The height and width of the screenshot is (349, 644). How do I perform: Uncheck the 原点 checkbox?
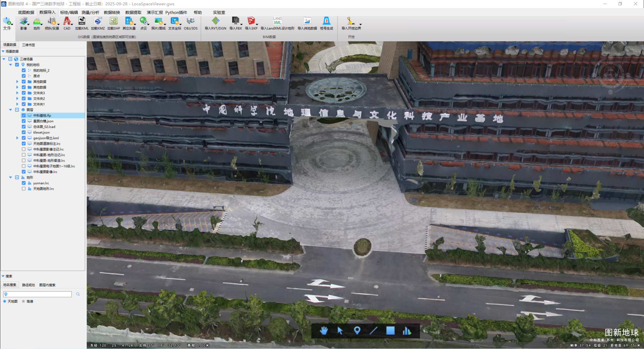(x=24, y=76)
